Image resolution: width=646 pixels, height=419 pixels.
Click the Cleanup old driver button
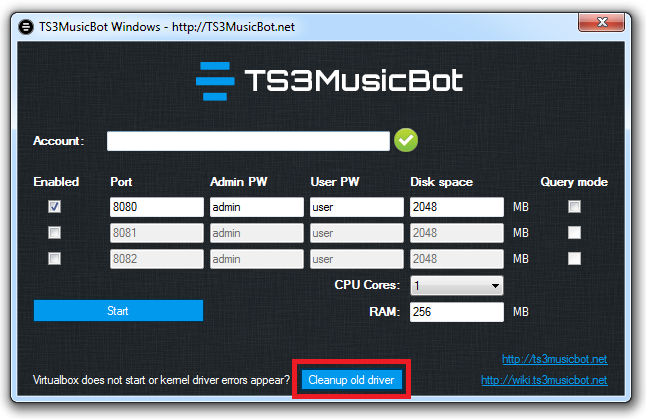[351, 379]
